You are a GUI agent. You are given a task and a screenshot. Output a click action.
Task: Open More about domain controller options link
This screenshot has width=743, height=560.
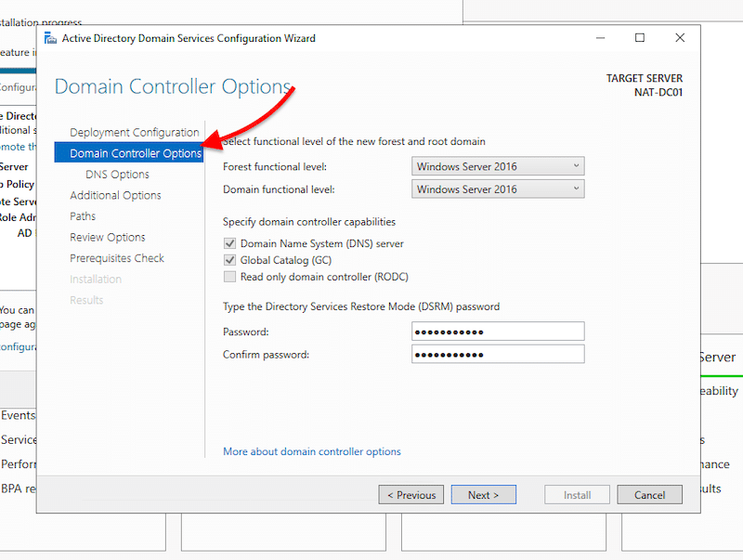pos(312,451)
